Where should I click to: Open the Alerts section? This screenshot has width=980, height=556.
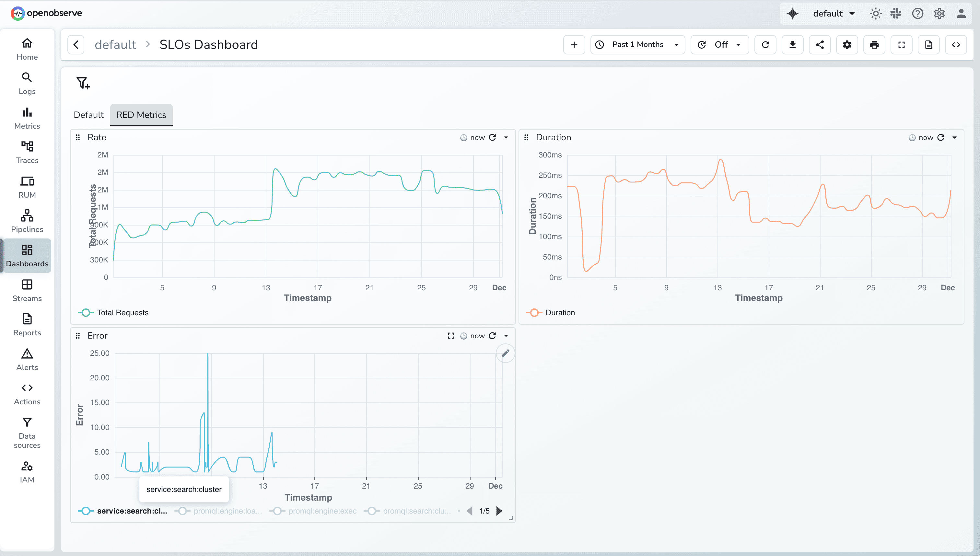tap(27, 359)
